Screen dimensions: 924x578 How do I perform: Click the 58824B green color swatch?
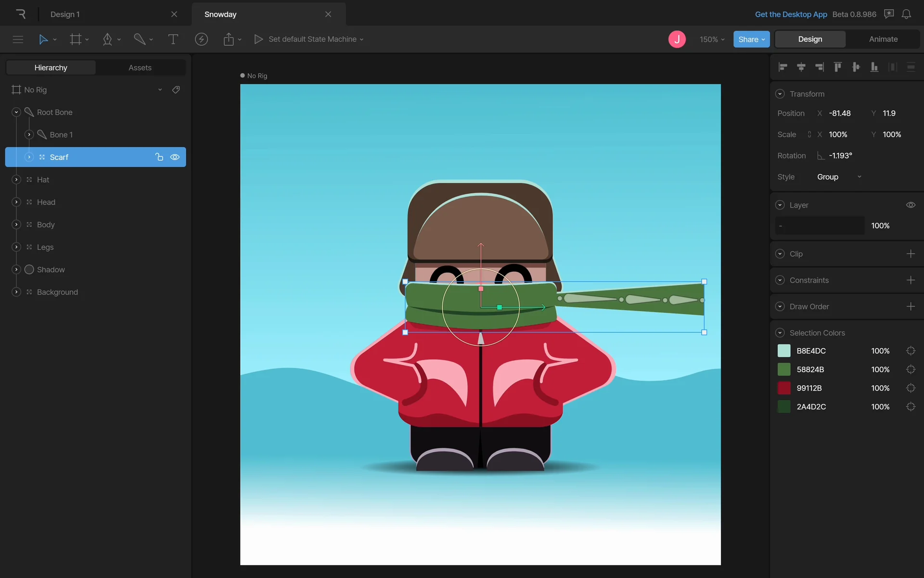click(784, 369)
